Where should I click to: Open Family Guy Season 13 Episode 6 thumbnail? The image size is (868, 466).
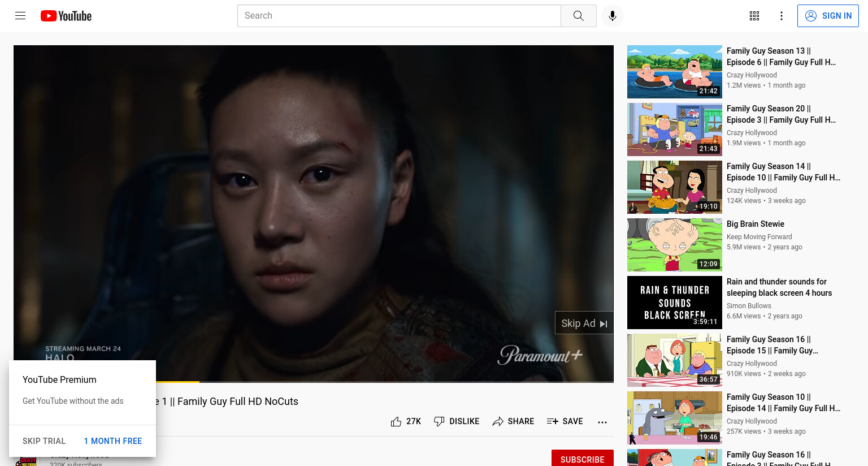click(x=675, y=72)
